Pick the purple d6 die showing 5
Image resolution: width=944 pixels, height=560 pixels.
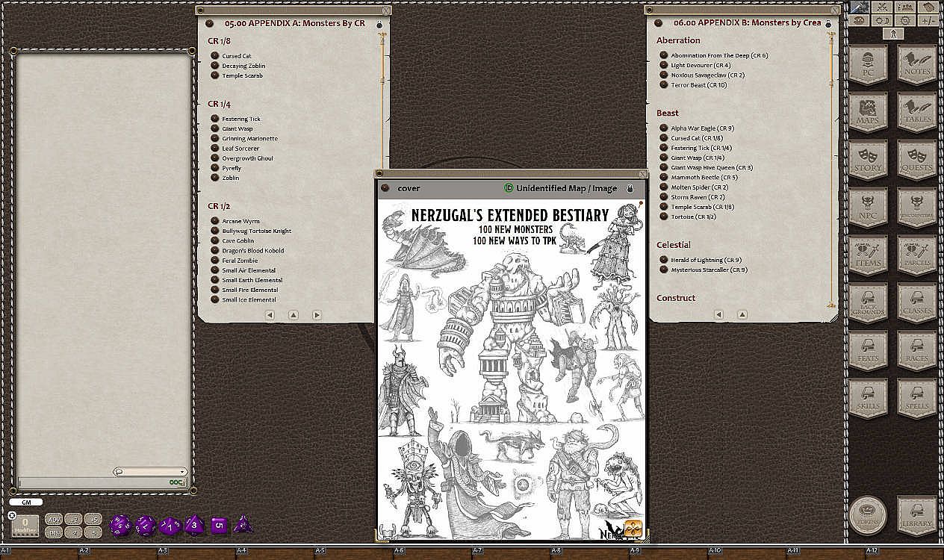pyautogui.click(x=219, y=525)
